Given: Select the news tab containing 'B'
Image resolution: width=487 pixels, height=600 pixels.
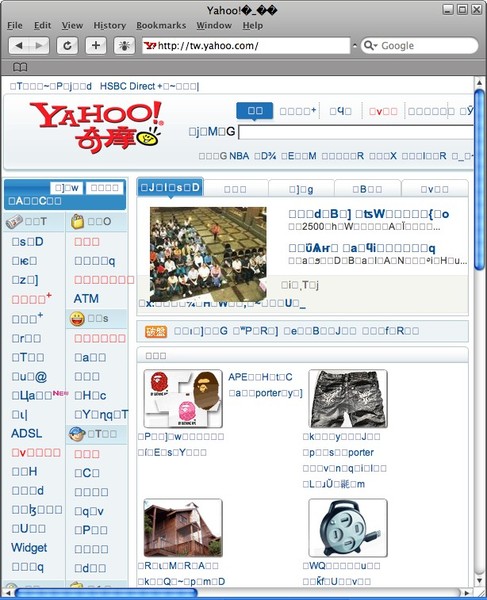Looking at the screenshot, I should coord(367,189).
